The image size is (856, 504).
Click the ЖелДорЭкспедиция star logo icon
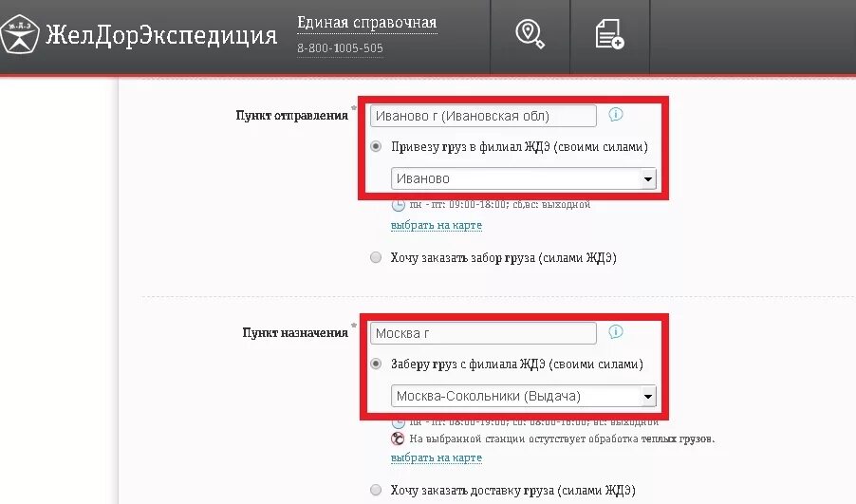(x=20, y=34)
